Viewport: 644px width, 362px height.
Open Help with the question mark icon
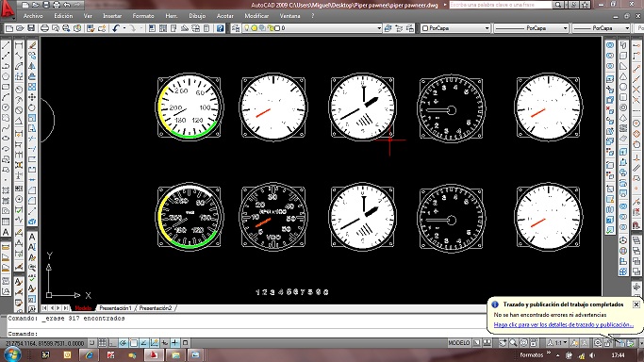(x=221, y=28)
